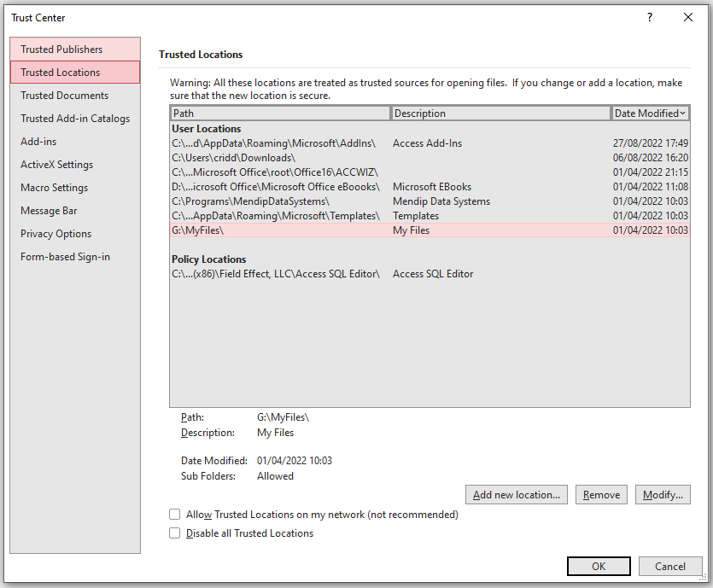Select the Mendip Data Systems row
The image size is (713, 588).
[x=430, y=201]
